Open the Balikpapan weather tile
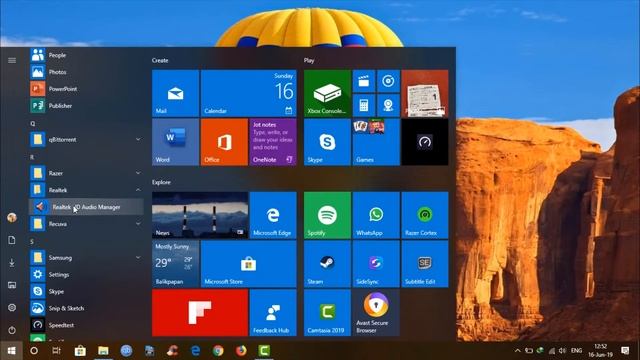 tap(176, 264)
